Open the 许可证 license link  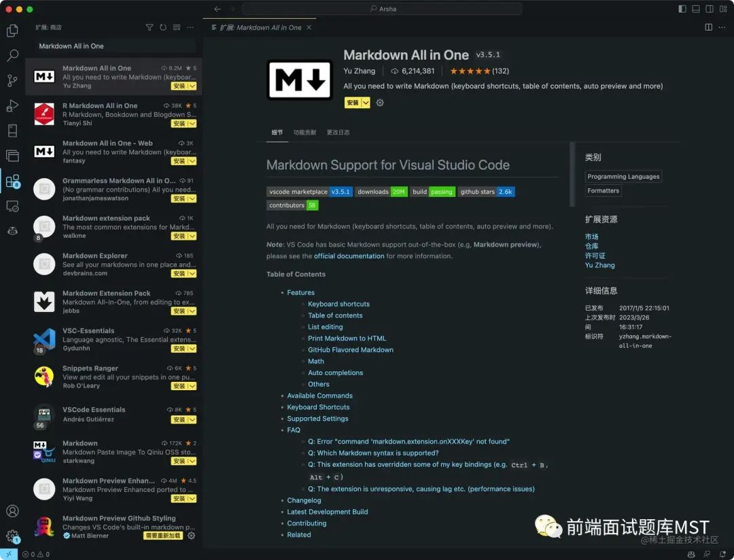click(x=595, y=256)
